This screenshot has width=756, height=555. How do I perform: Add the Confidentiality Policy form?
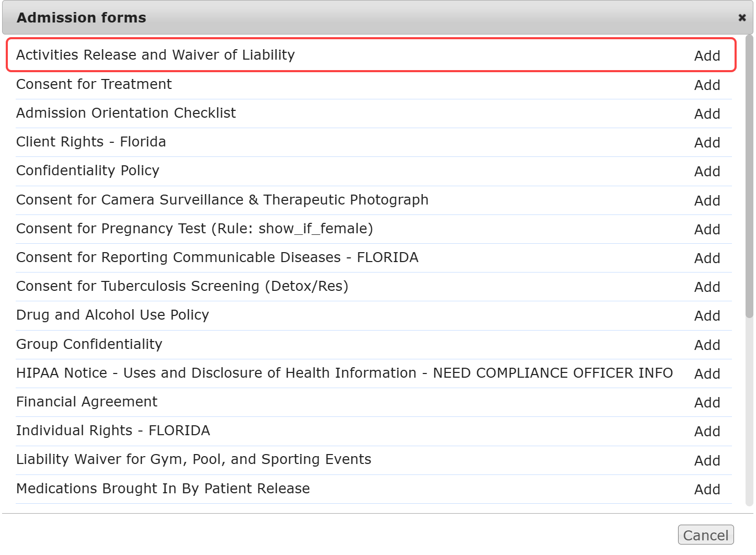[x=707, y=172]
